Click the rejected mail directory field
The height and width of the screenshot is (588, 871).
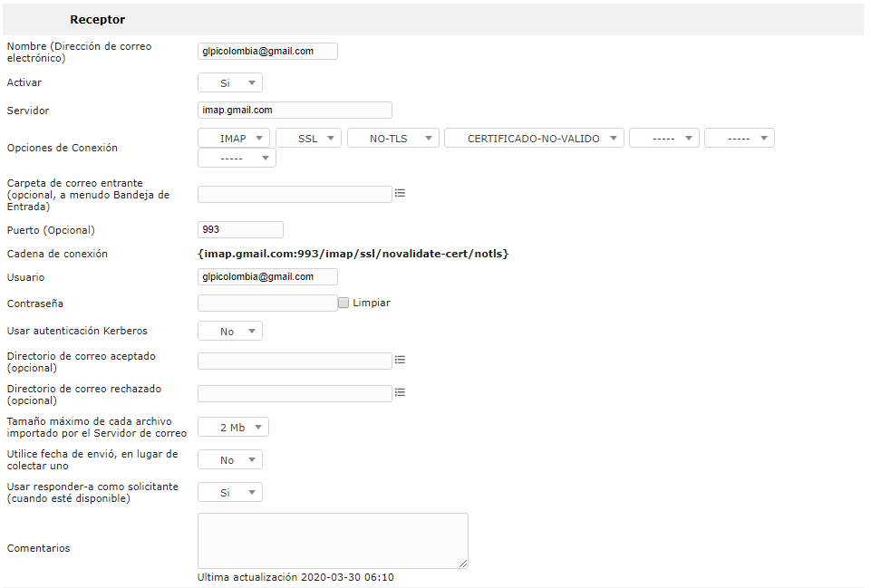(295, 394)
